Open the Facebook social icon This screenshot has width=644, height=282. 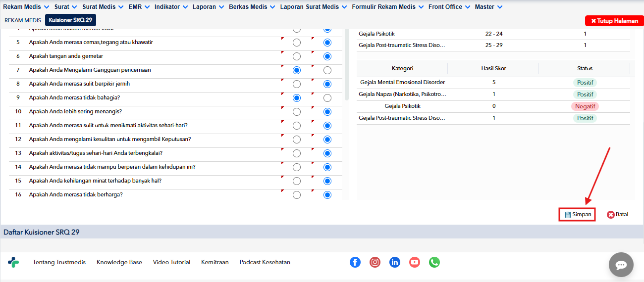(355, 262)
